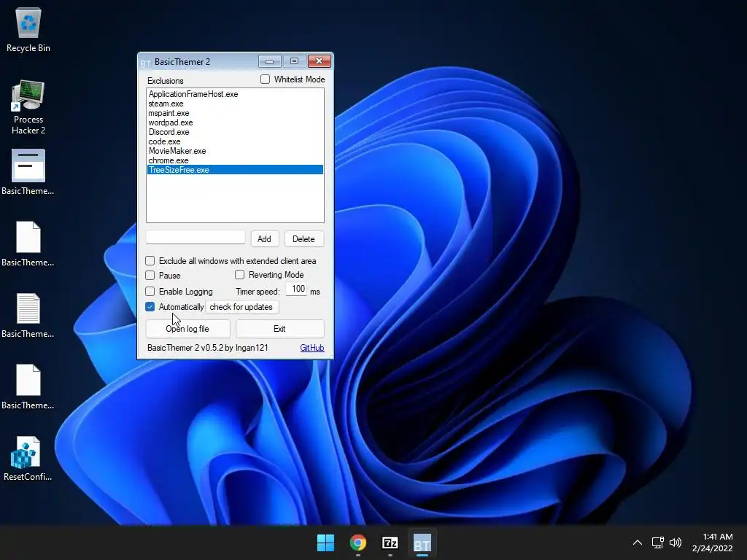747x560 pixels.
Task: Select wordpad.exe in the exclusions list
Action: tap(235, 122)
